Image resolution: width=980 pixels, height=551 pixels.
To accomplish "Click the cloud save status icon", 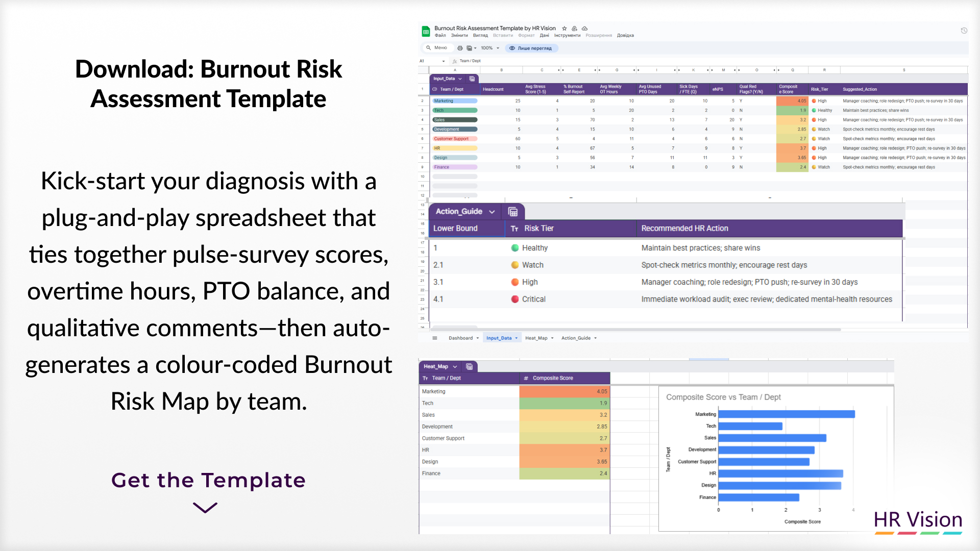I will [585, 29].
